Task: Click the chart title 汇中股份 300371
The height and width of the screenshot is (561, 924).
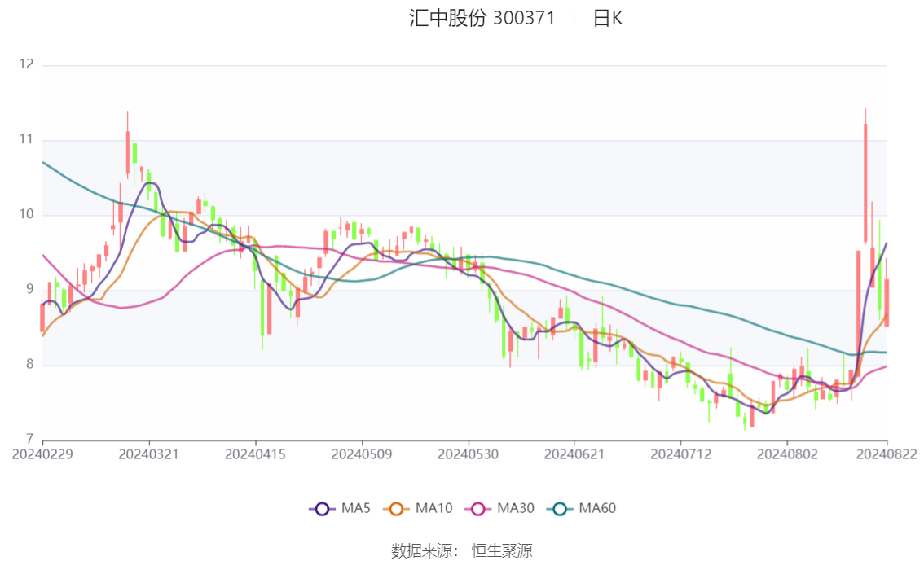Action: [x=482, y=19]
